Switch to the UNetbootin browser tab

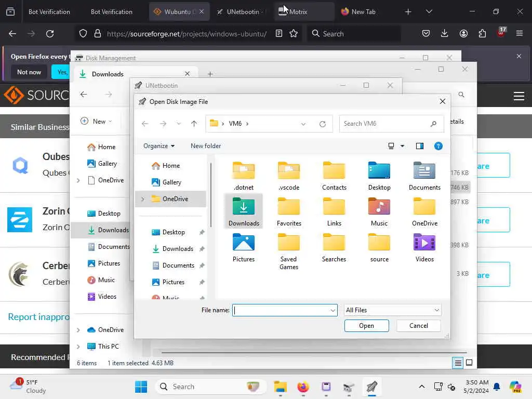243,12
